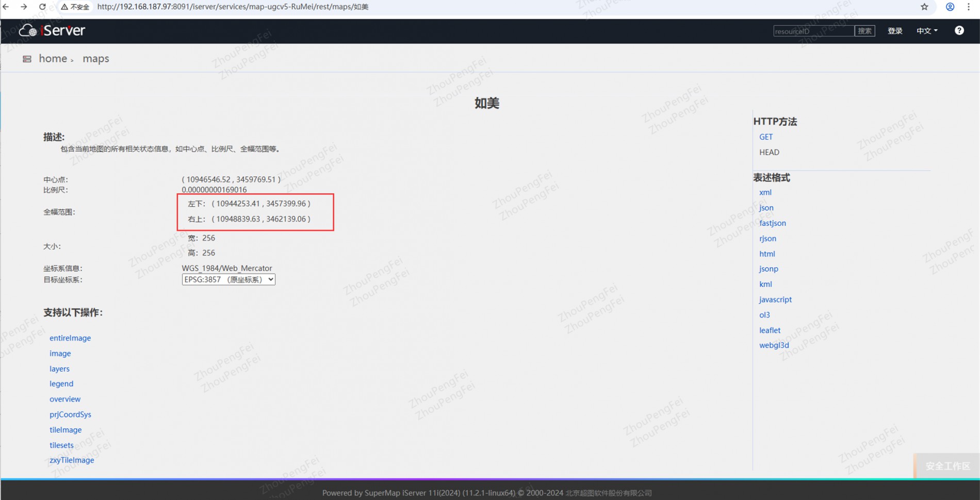980x500 pixels.
Task: Select the fastjson representation format
Action: coord(772,223)
